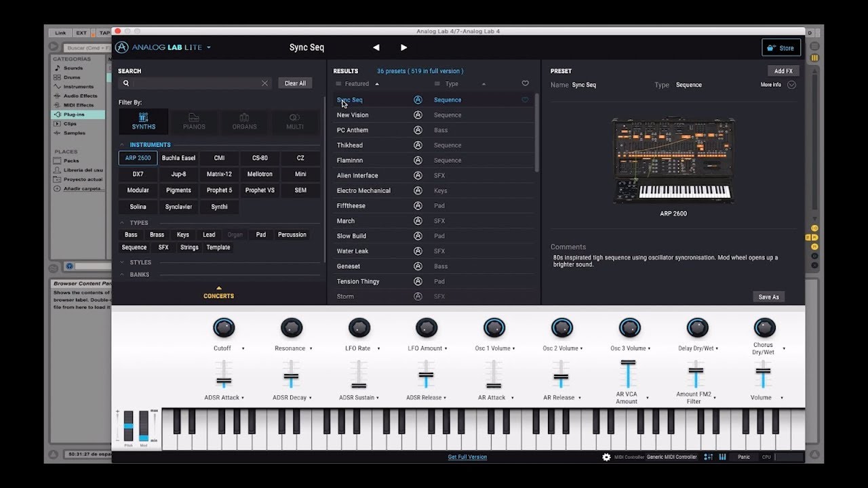Open the Get Full Version link
This screenshot has width=868, height=488.
[467, 457]
